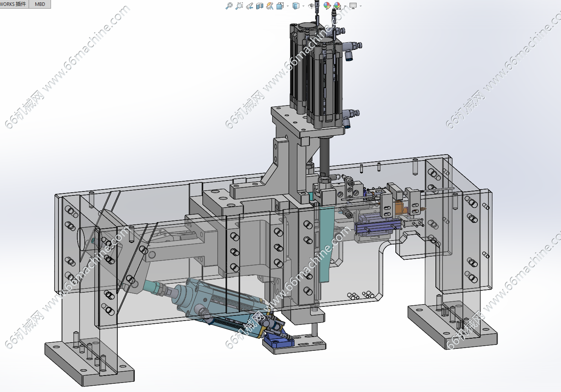Click the View Settings monitor icon

(x=353, y=6)
